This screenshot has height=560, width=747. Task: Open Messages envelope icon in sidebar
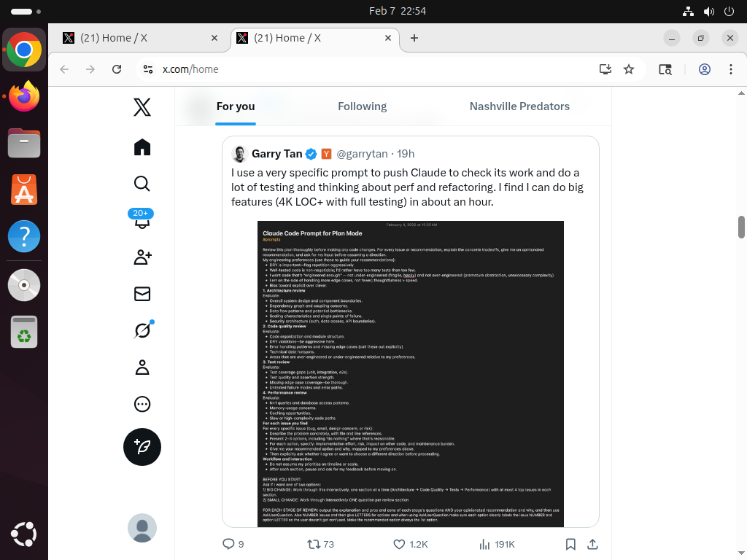(142, 293)
